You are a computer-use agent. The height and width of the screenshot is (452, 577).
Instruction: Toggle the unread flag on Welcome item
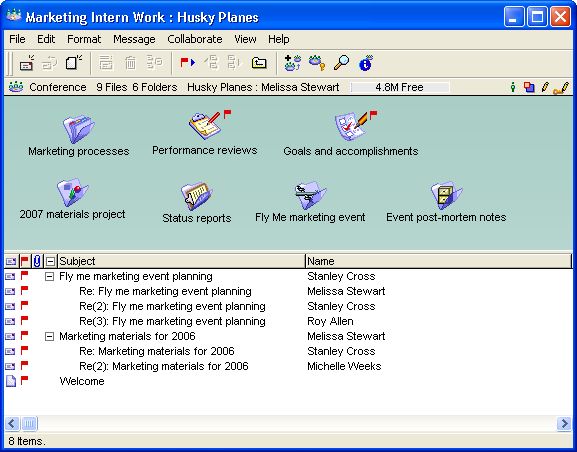coord(24,380)
